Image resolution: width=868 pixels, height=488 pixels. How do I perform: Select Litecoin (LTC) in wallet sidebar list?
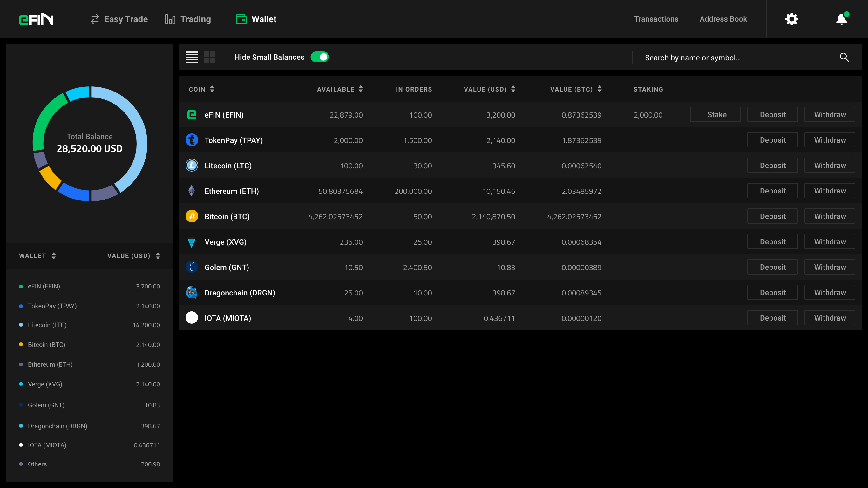(90, 325)
